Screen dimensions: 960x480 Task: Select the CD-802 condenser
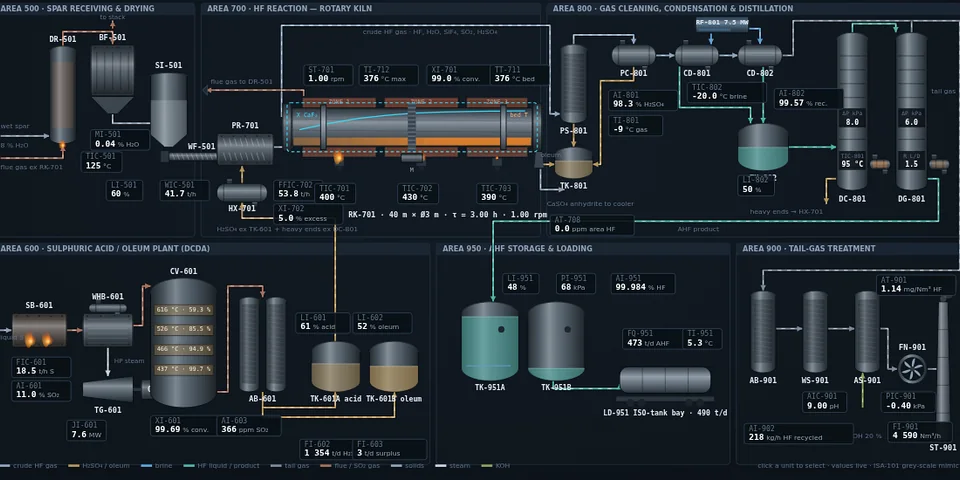point(760,55)
